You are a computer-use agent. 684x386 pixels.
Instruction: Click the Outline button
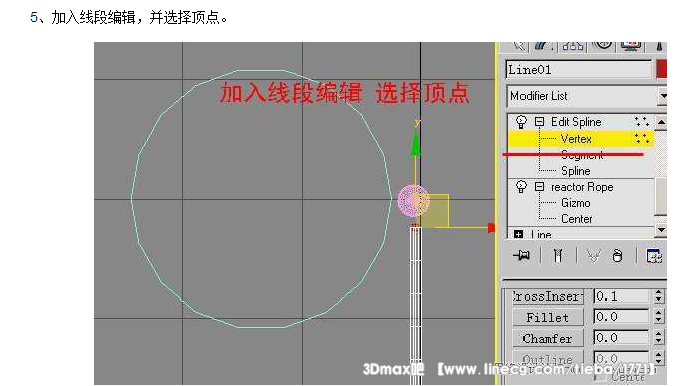tap(547, 359)
